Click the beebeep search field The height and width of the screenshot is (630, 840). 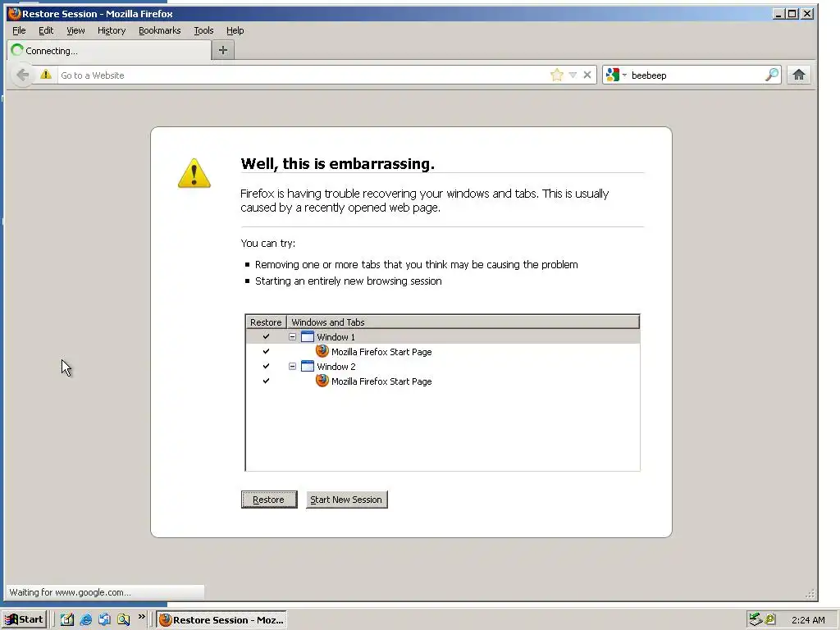coord(696,75)
